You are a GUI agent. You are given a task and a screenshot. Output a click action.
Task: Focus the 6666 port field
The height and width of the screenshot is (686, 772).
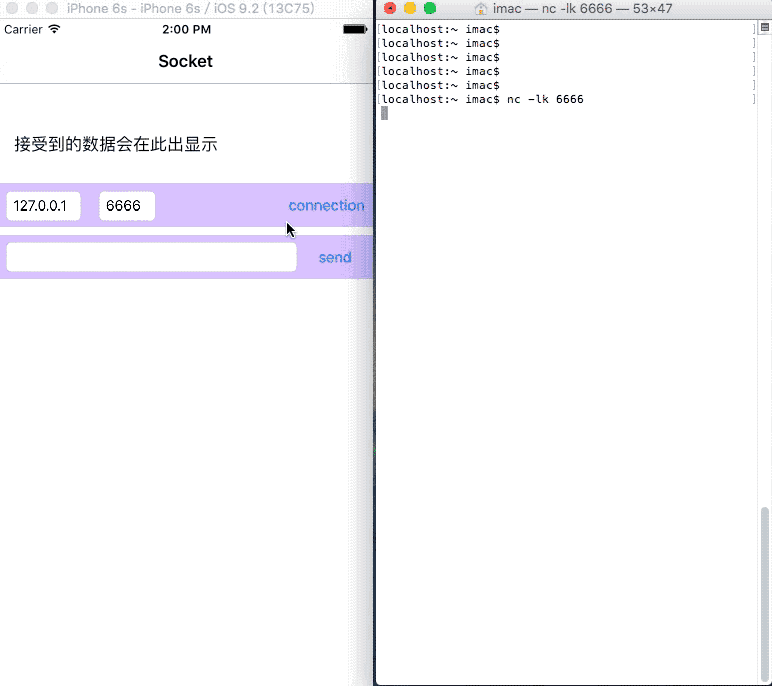coord(127,206)
